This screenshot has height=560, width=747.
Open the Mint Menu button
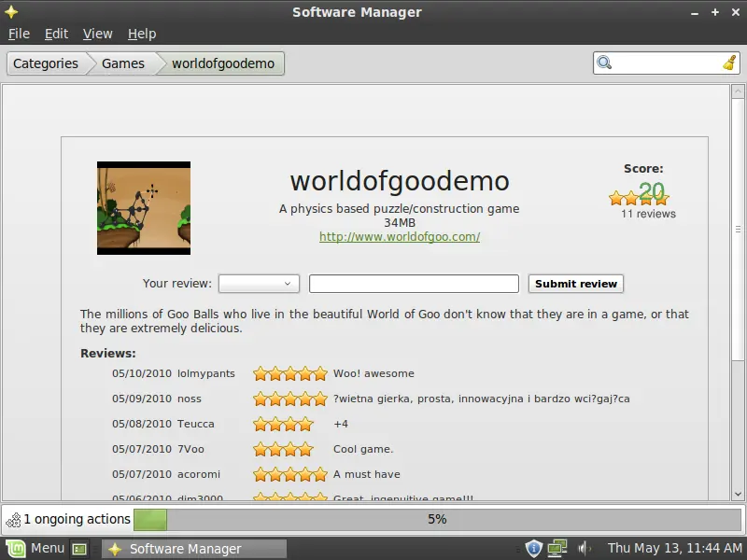pyautogui.click(x=35, y=548)
